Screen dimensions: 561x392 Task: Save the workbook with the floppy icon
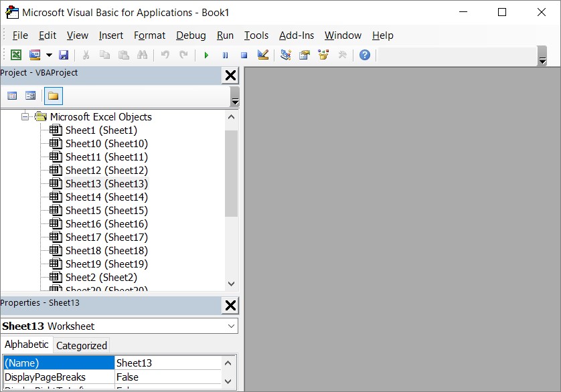tap(64, 55)
